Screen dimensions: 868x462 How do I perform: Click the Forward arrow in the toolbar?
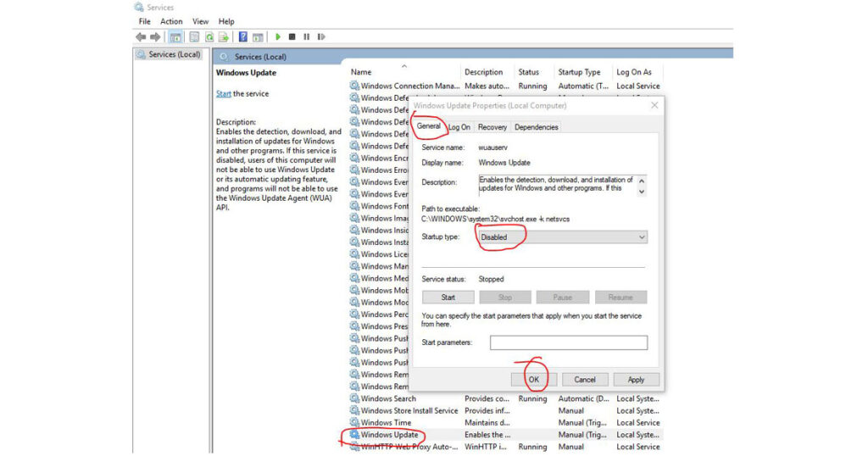click(156, 37)
